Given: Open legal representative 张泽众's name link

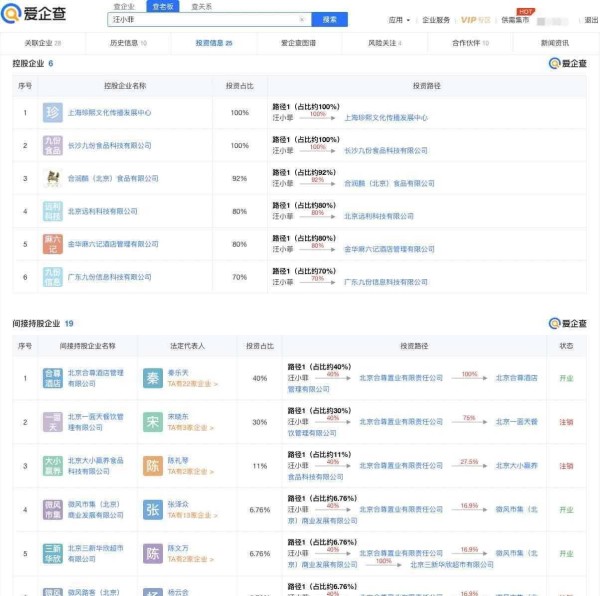Looking at the screenshot, I should pos(178,504).
